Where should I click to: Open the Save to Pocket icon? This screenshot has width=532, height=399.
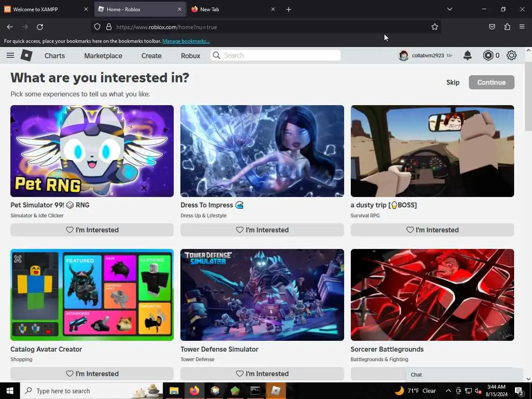492,27
